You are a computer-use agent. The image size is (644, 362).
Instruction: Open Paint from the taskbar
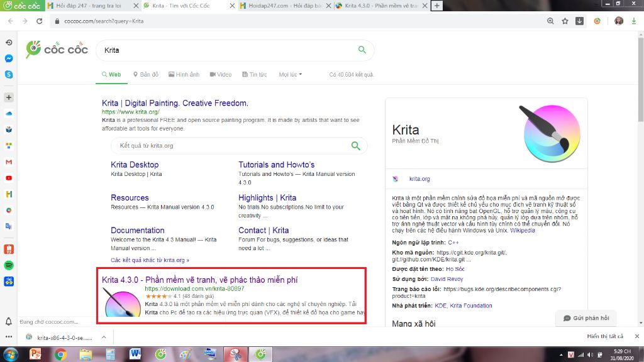point(186,354)
